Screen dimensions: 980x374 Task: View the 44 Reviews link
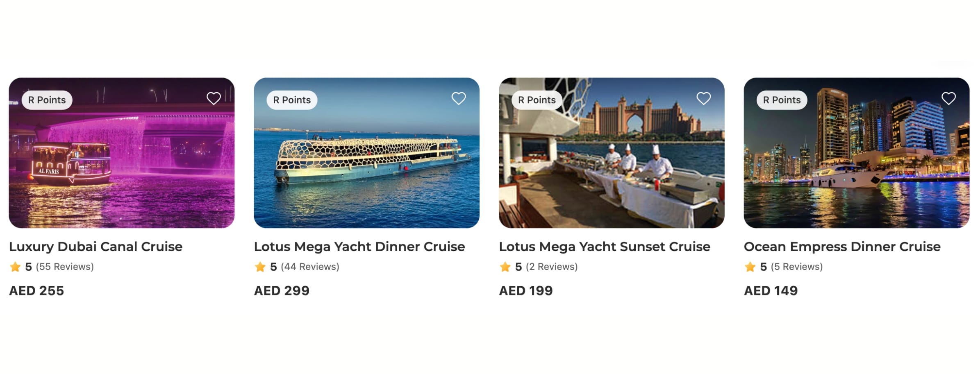click(x=310, y=267)
